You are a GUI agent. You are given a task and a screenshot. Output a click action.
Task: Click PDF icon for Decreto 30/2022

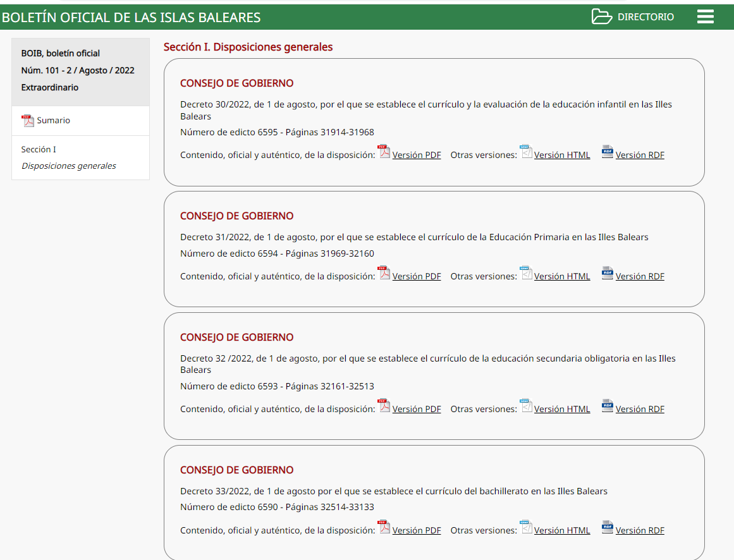(x=384, y=152)
